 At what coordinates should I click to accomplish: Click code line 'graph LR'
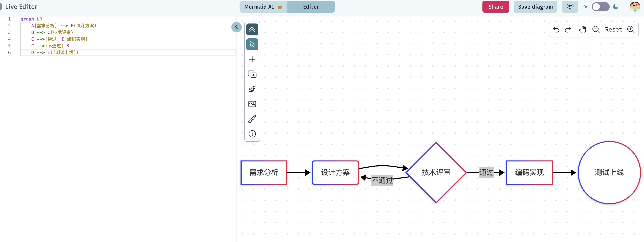point(31,19)
